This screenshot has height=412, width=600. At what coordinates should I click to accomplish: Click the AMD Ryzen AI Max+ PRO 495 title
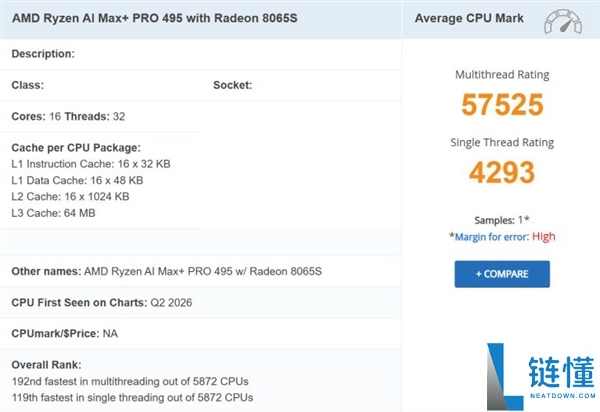[155, 18]
